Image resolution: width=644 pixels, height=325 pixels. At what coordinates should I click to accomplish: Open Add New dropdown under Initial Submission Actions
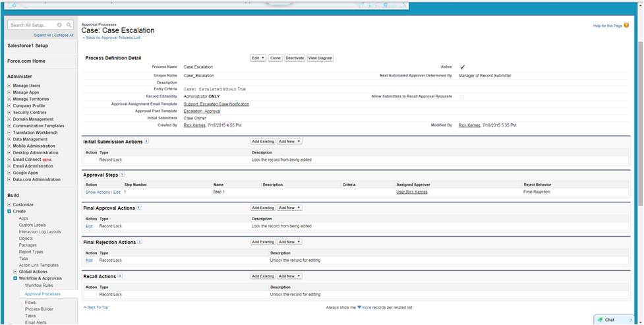tap(289, 141)
